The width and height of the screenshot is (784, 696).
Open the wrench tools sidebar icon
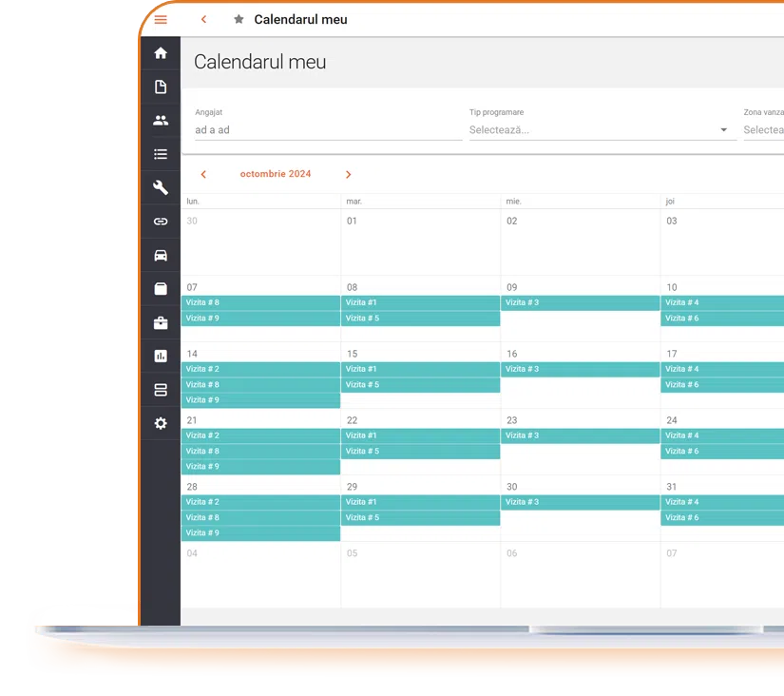pos(161,187)
